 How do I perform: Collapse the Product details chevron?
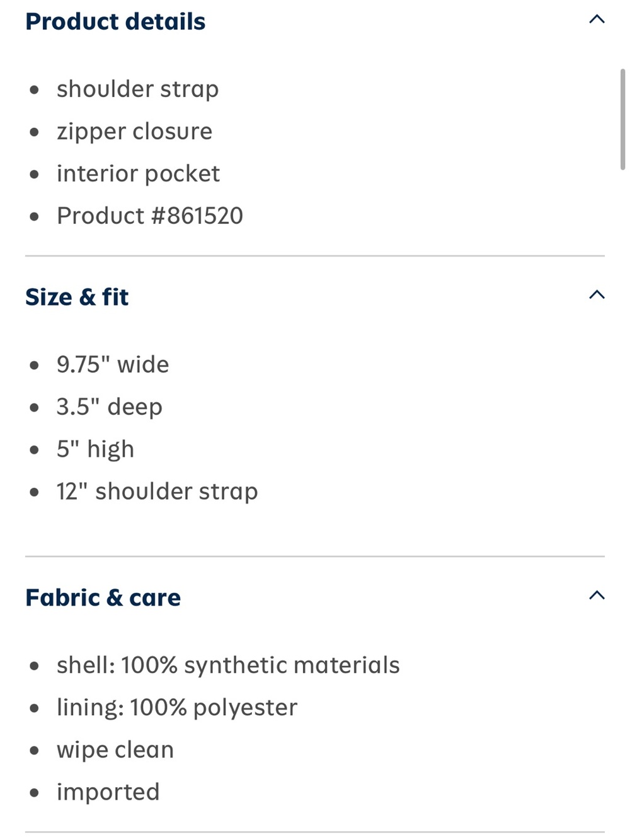pos(597,20)
